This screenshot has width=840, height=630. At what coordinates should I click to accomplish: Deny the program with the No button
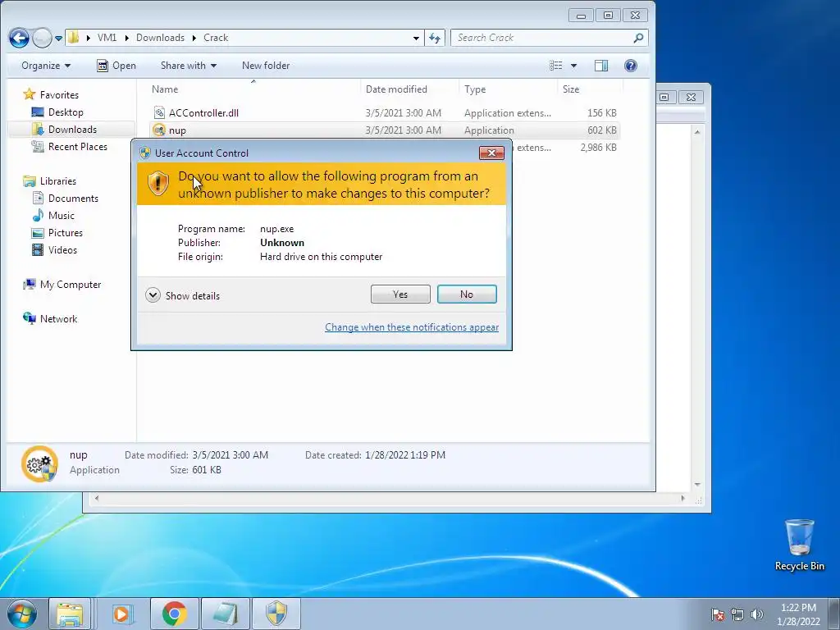(467, 294)
